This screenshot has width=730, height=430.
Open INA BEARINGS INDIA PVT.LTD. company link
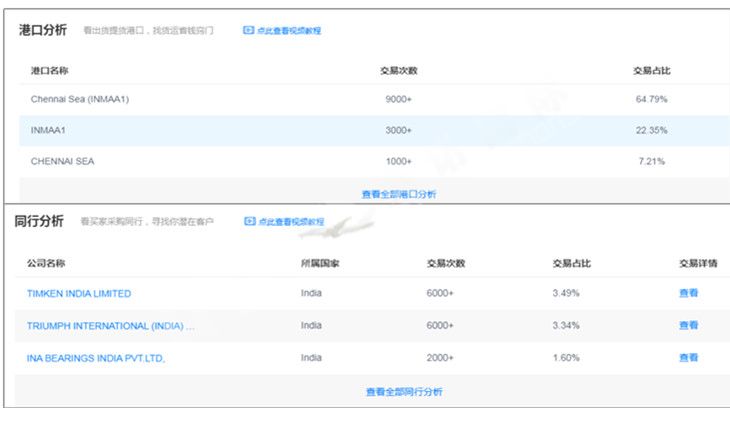pos(96,358)
